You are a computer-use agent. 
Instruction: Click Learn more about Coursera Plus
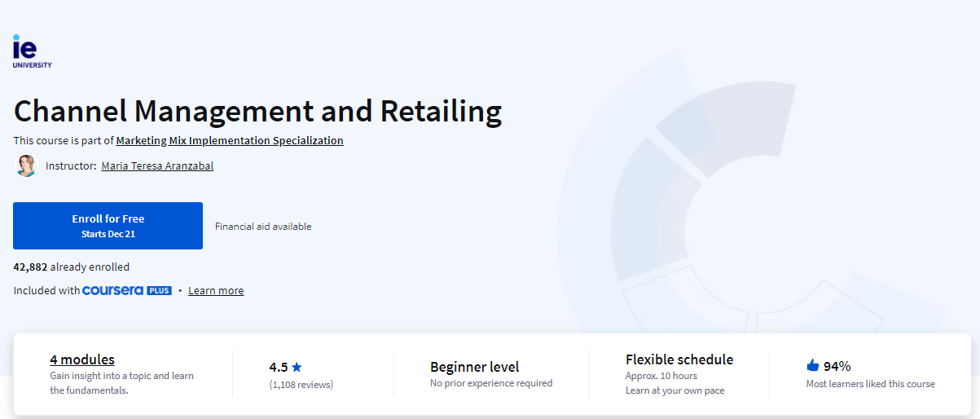(216, 290)
